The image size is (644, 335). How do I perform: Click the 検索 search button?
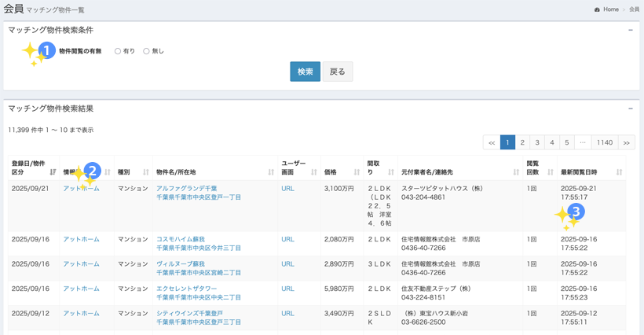[x=306, y=72]
